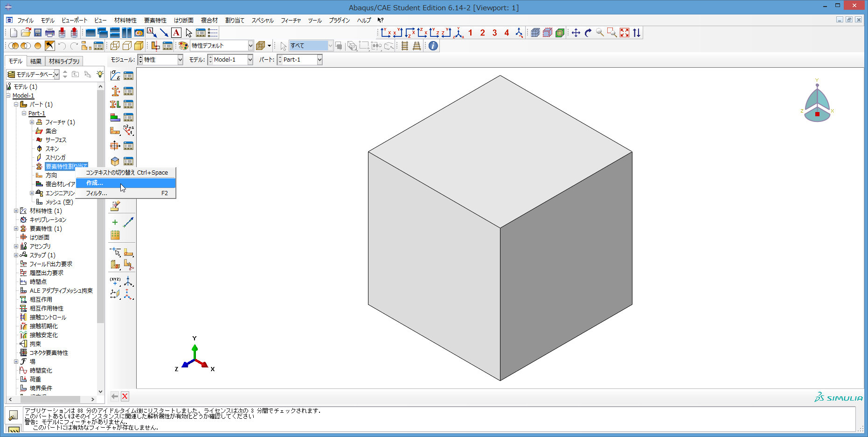Click the Pan View tool
The width and height of the screenshot is (868, 437).
(576, 33)
